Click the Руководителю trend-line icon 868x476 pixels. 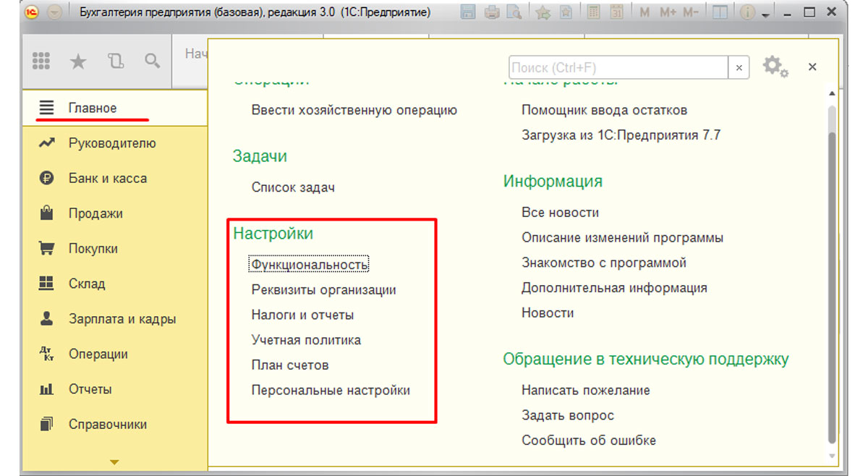point(46,143)
